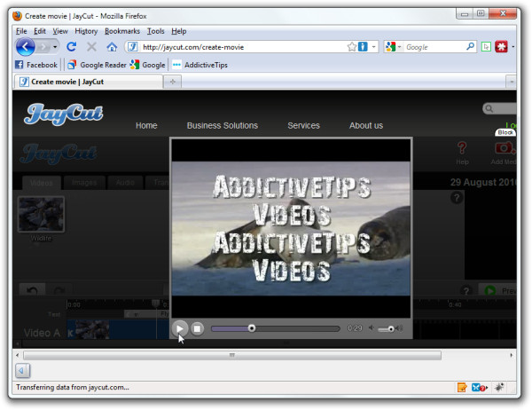Click the Google search input box
Viewport: 532px width, 410px height.
[434, 47]
